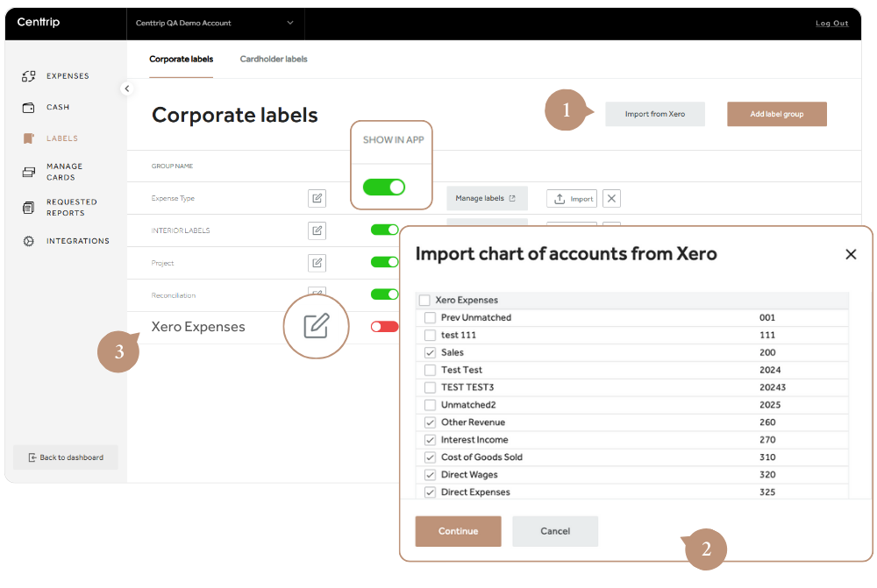Switch to the Cardholder labels tab
The height and width of the screenshot is (588, 877).
[x=274, y=60]
